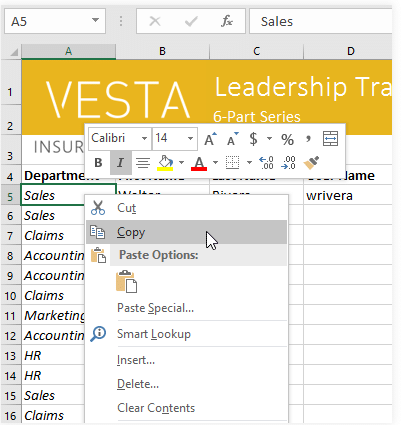403x425 pixels.
Task: Choose Copy from the context menu
Action: [186, 232]
